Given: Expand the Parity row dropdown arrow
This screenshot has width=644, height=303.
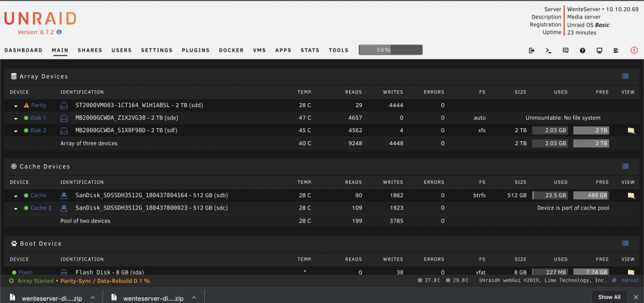Looking at the screenshot, I should click(x=15, y=106).
